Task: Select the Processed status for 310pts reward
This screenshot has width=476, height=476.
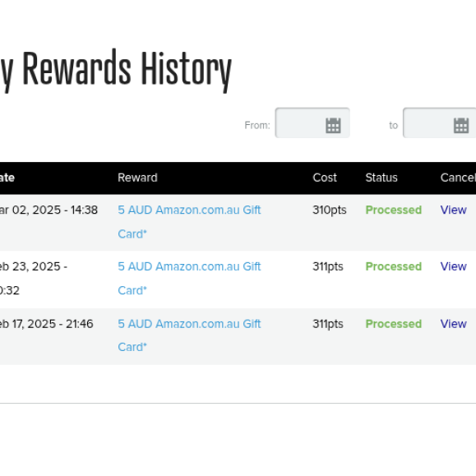Action: click(x=394, y=210)
